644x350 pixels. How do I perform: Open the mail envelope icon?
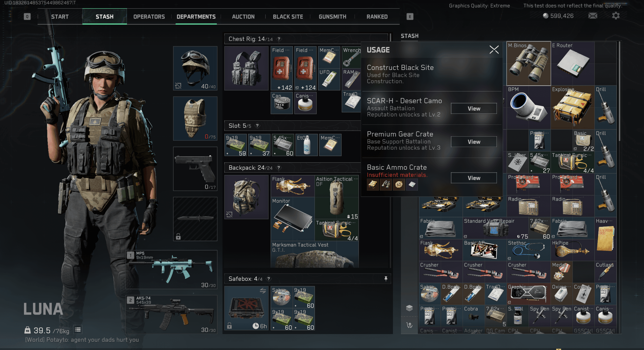(x=593, y=16)
